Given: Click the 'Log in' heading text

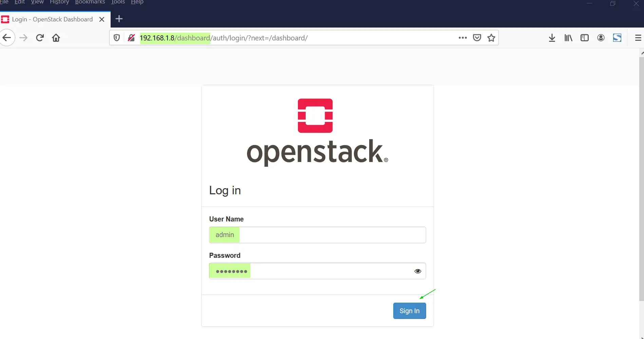Looking at the screenshot, I should (x=225, y=190).
